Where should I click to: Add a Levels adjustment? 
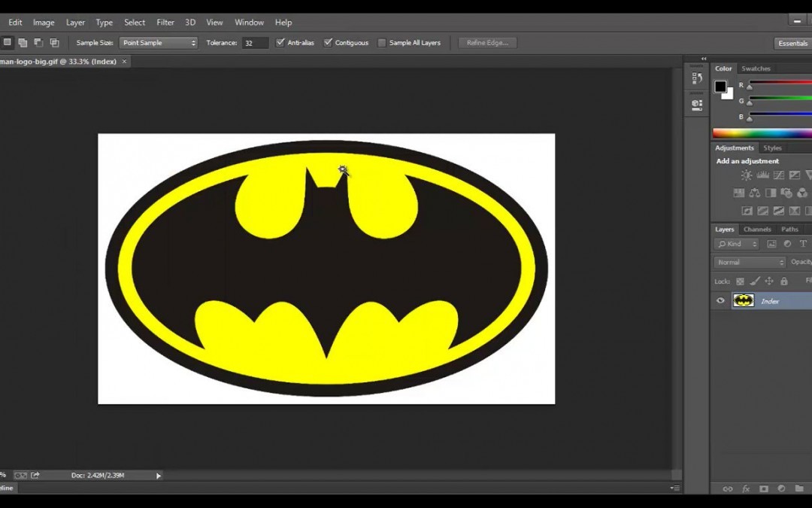pos(762,175)
